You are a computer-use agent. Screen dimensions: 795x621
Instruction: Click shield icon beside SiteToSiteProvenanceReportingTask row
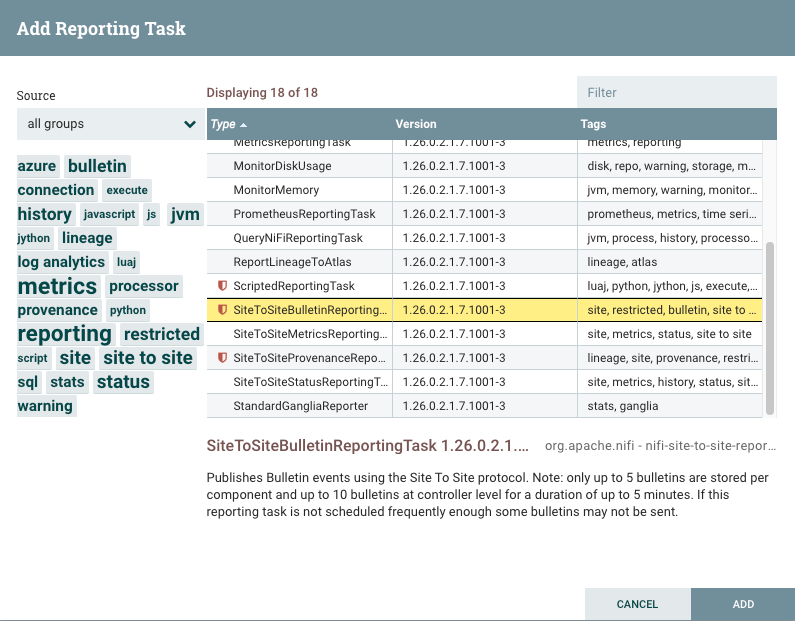(222, 358)
